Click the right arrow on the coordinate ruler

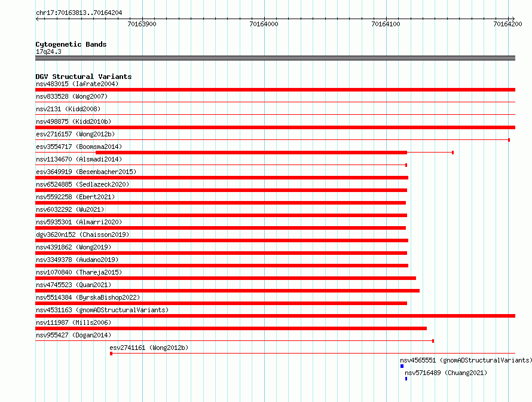point(513,19)
